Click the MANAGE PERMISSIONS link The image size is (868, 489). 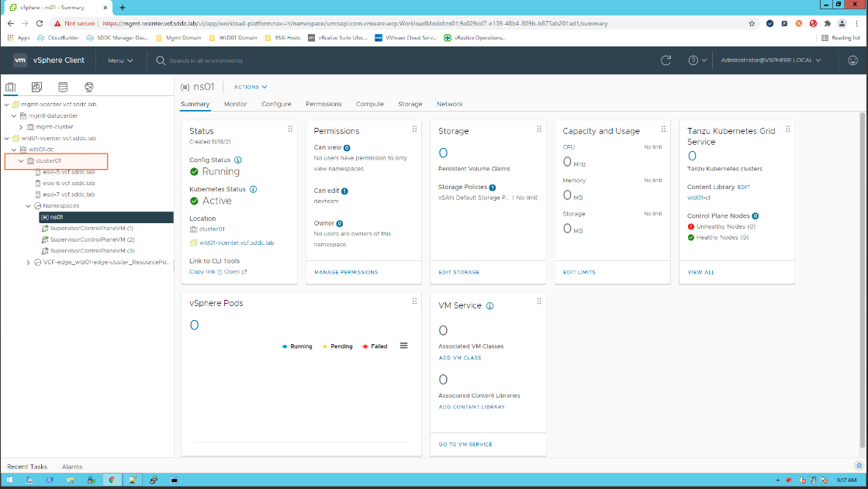346,272
